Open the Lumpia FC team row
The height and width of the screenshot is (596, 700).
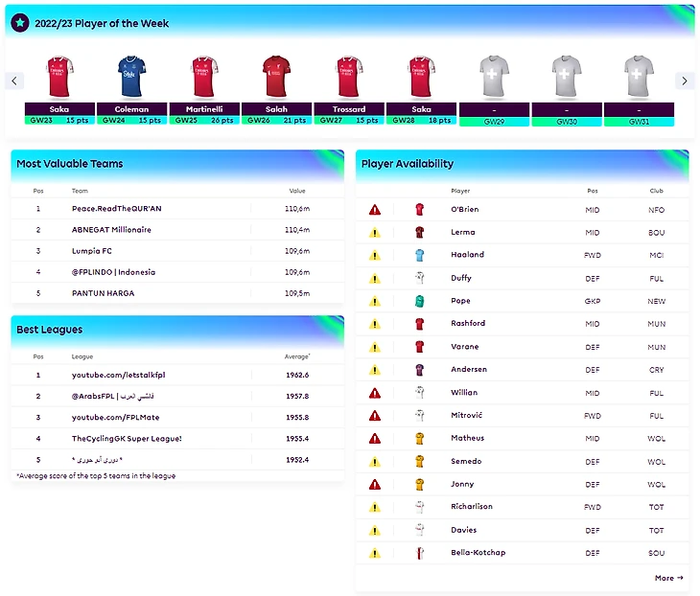click(93, 251)
